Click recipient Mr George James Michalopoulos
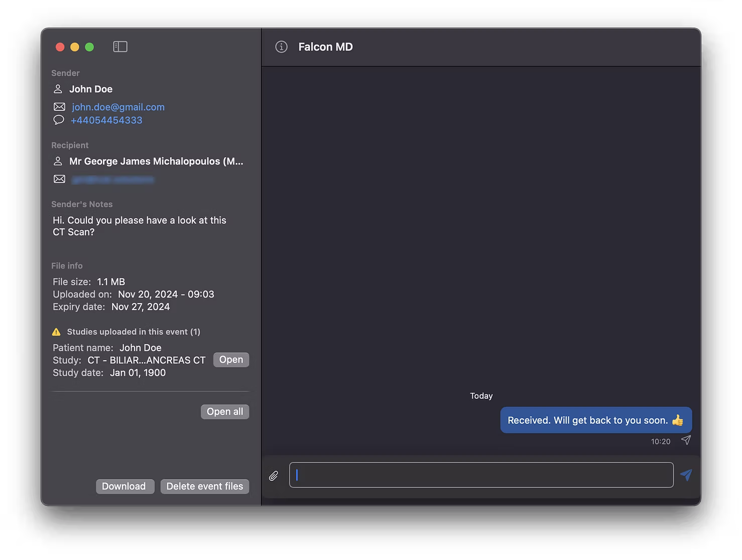 pyautogui.click(x=156, y=161)
